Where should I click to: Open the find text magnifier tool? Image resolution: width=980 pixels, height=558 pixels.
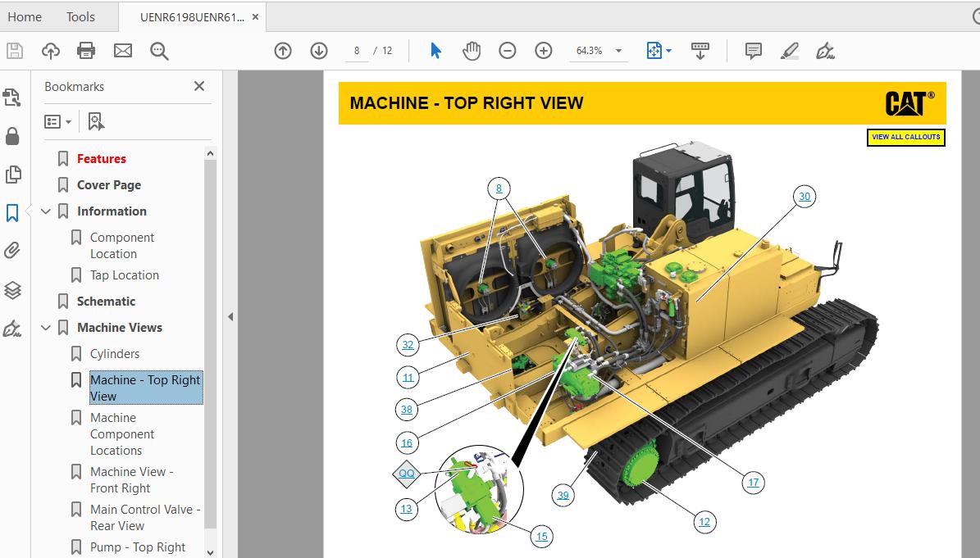coord(159,51)
